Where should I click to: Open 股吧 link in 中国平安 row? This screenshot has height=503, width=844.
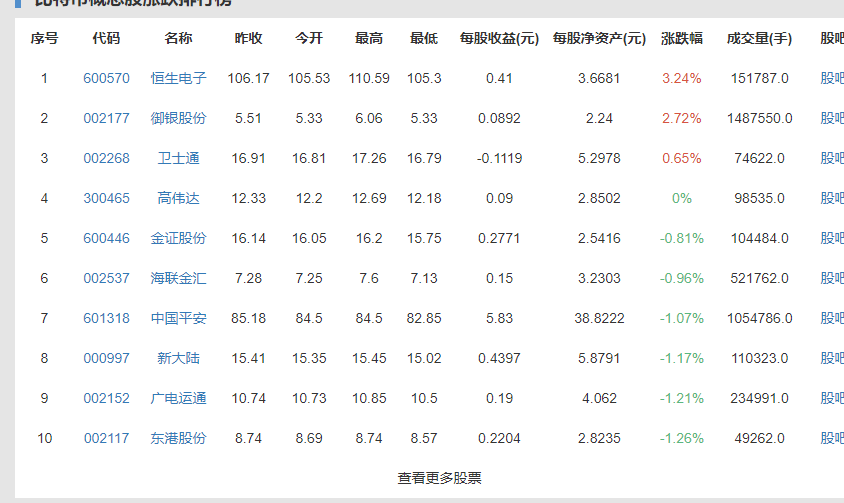point(832,318)
